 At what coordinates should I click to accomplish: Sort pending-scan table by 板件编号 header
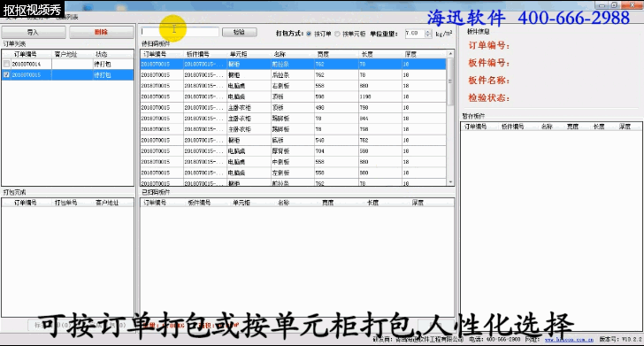198,54
